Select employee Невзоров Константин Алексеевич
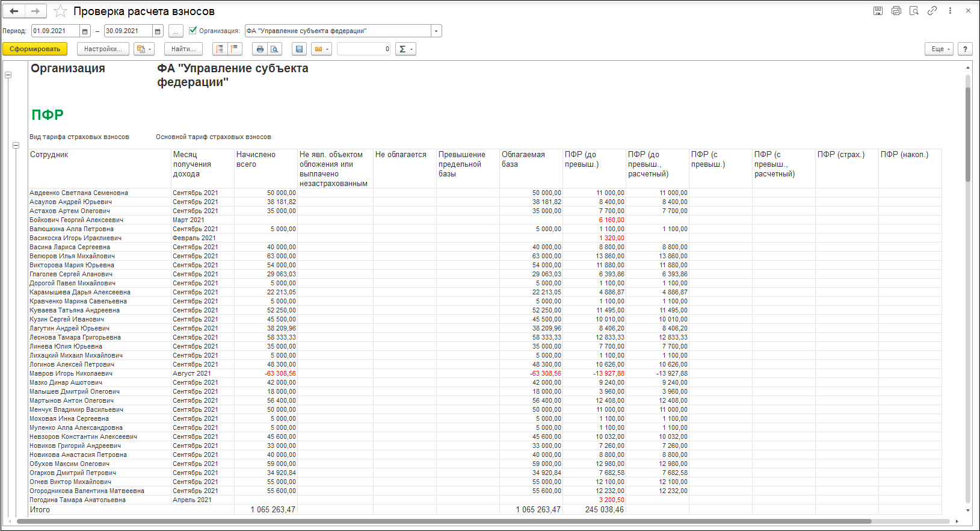The height and width of the screenshot is (531, 980). click(x=83, y=437)
